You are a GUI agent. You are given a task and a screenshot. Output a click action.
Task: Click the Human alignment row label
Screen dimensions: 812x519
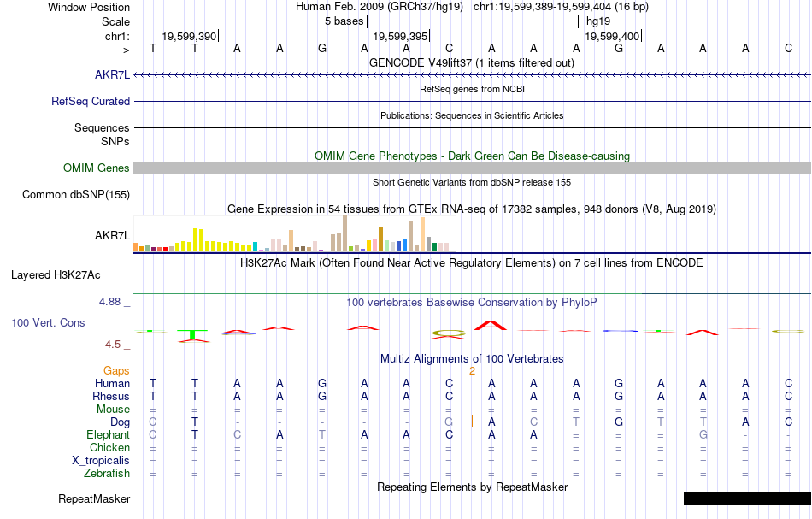[x=112, y=383]
